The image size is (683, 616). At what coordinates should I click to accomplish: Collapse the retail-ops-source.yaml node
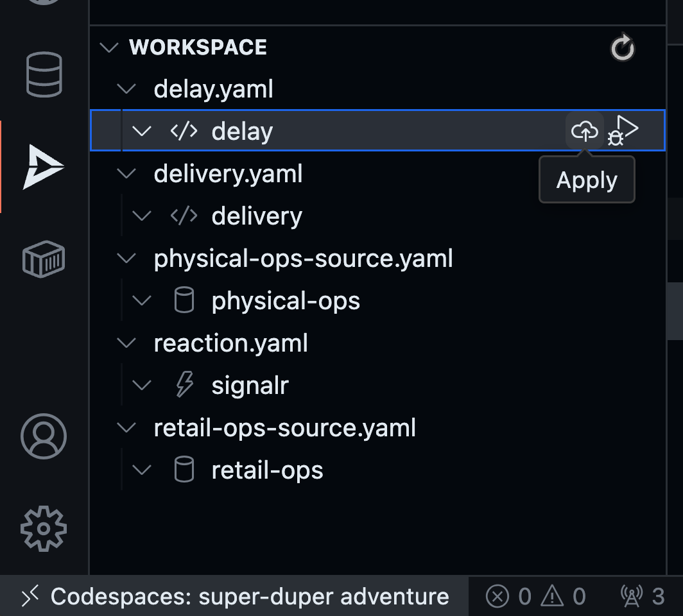128,427
